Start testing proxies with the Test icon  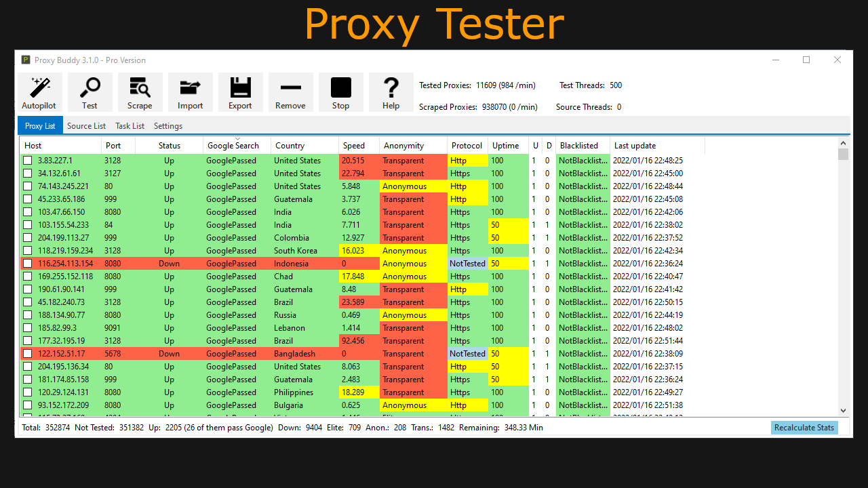pos(90,91)
